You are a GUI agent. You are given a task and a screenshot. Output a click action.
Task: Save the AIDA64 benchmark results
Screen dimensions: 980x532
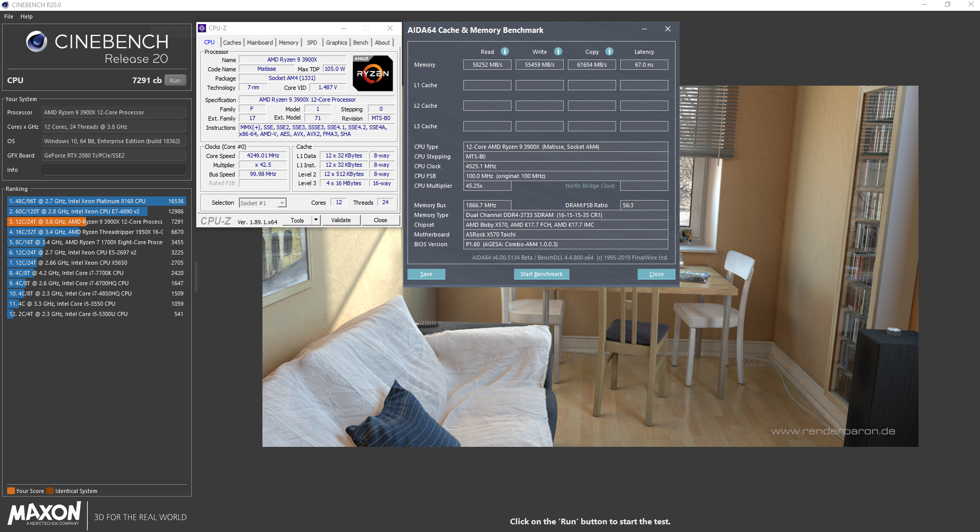[x=426, y=274]
